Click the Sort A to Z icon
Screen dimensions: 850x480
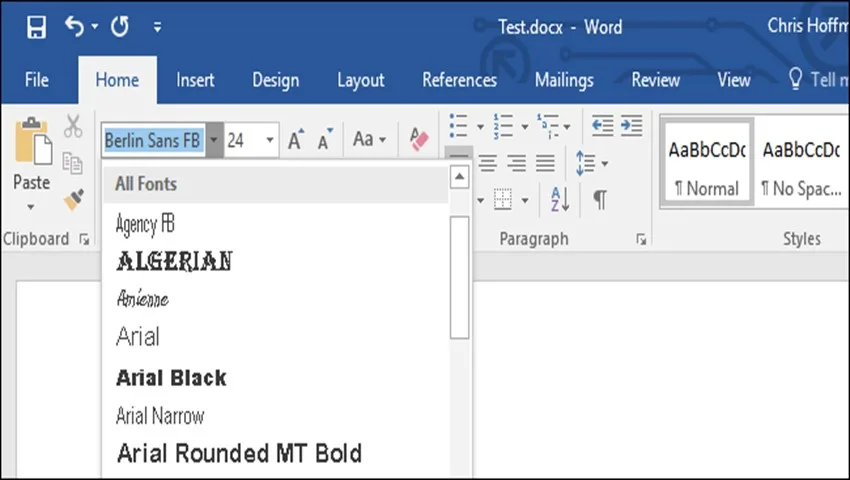pyautogui.click(x=560, y=199)
